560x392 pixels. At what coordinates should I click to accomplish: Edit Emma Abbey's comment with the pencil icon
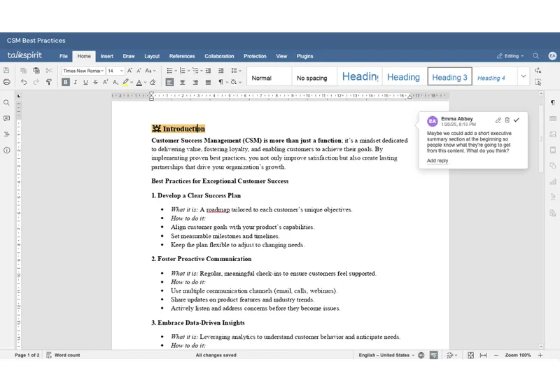498,120
